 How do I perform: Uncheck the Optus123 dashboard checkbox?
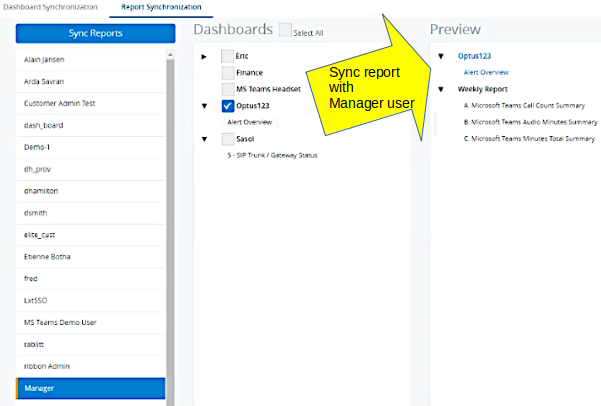click(x=228, y=106)
